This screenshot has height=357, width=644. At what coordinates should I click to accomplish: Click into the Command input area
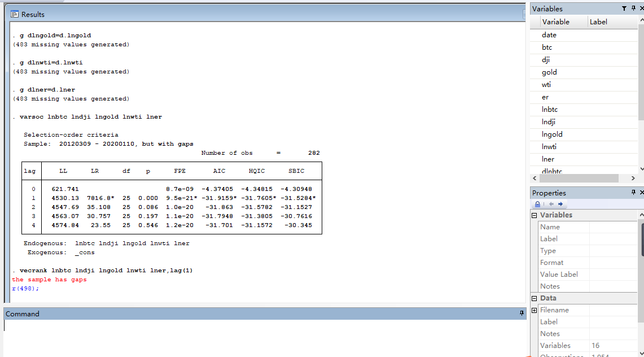[x=265, y=338]
